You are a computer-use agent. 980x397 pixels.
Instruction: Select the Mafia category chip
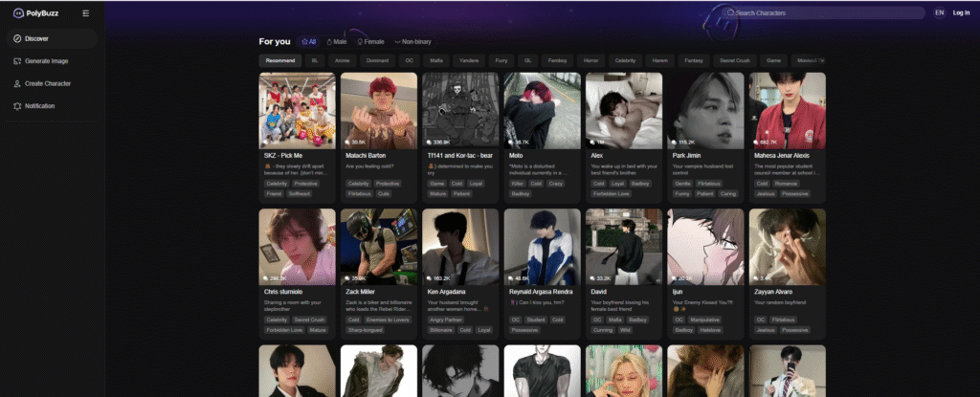(436, 60)
